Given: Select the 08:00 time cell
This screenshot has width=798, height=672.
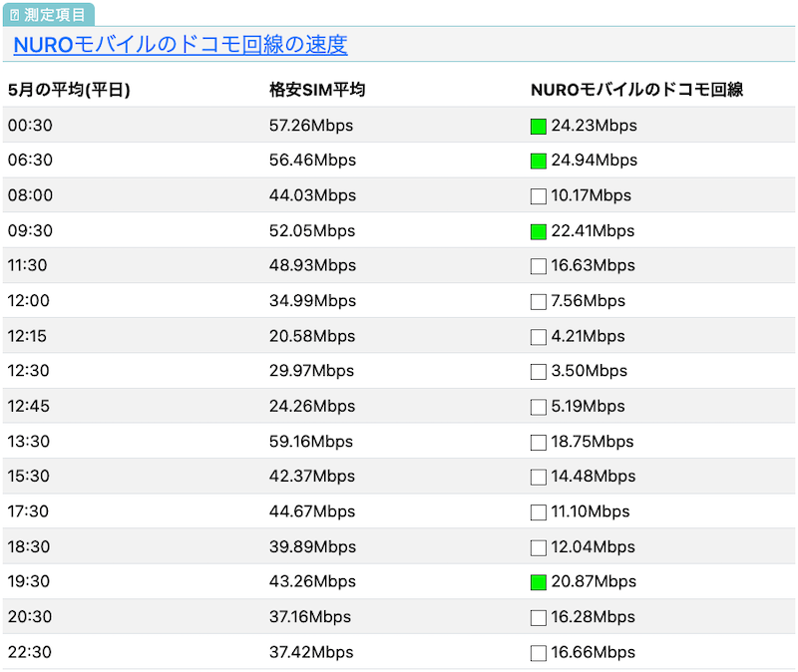Looking at the screenshot, I should pos(30,195).
